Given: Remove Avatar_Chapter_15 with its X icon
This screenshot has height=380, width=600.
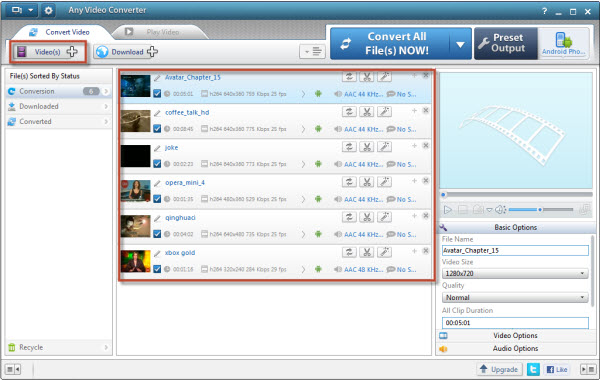Looking at the screenshot, I should tap(426, 75).
